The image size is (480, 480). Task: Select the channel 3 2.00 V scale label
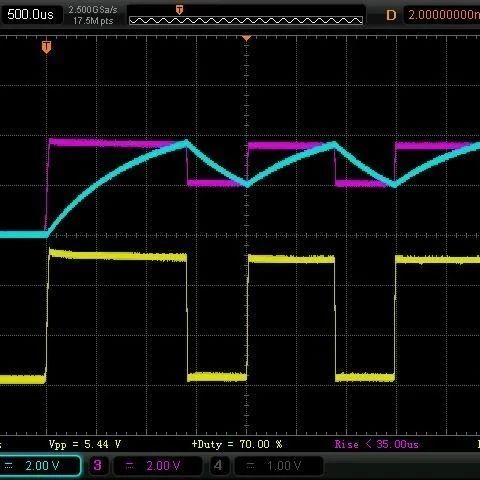pyautogui.click(x=163, y=466)
